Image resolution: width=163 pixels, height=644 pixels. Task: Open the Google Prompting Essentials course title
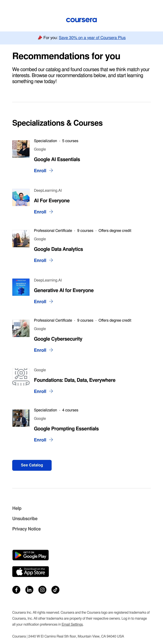click(x=66, y=429)
